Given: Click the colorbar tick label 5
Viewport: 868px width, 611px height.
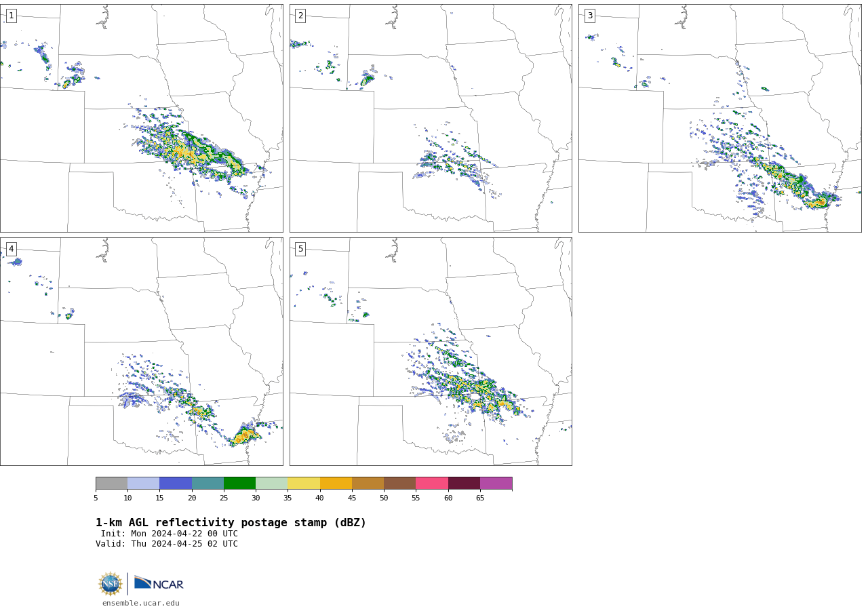Looking at the screenshot, I should (x=96, y=498).
